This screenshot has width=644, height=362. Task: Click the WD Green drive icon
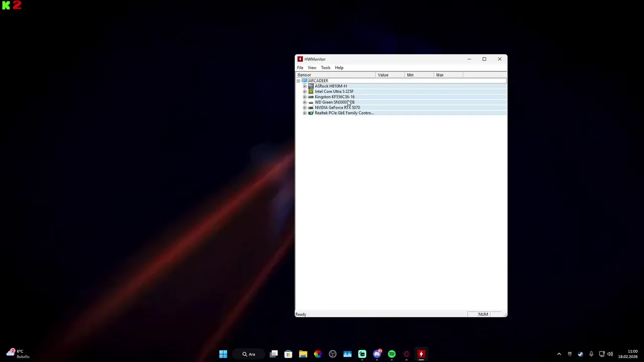pyautogui.click(x=310, y=102)
